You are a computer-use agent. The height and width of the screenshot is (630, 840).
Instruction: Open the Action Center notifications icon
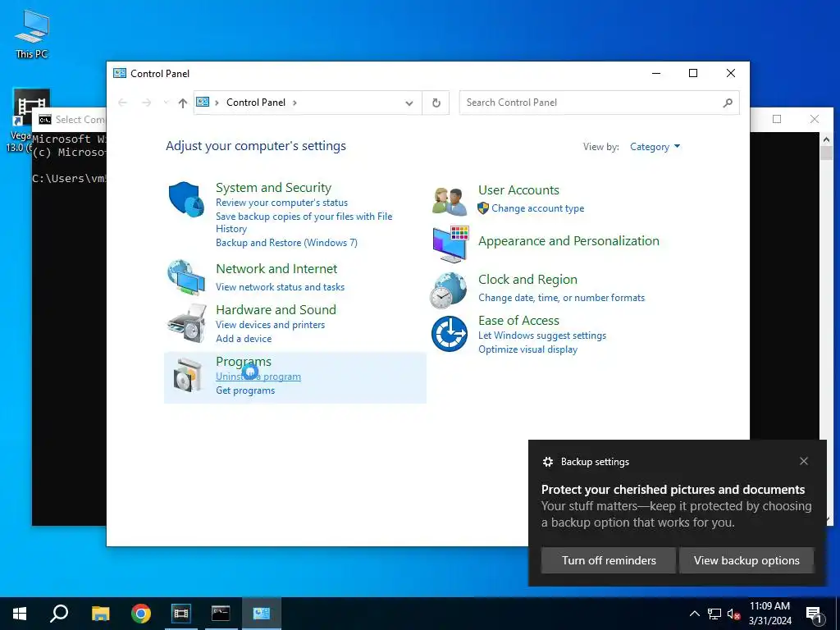[813, 614]
